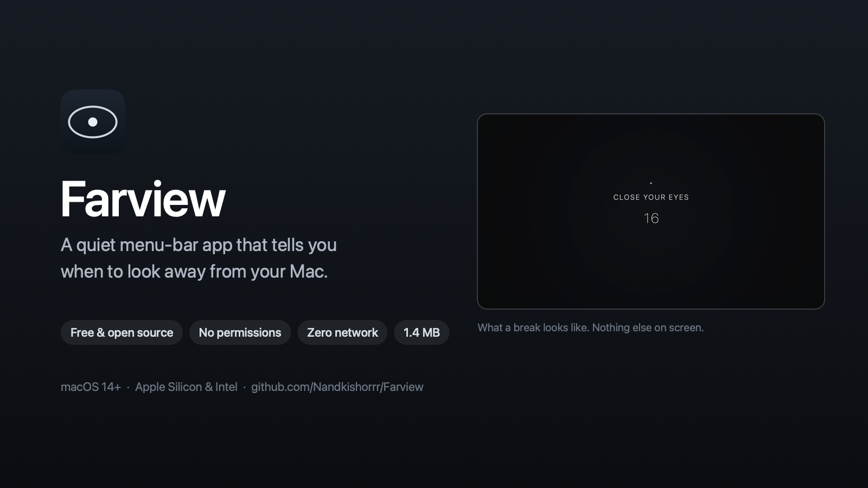Click the "Zero network" pill
The image size is (868, 488).
coord(342,332)
